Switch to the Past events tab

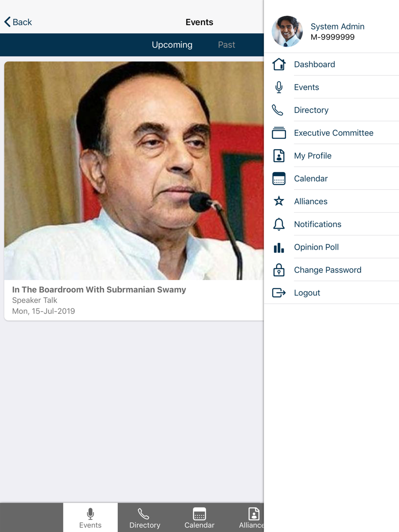coord(226,45)
